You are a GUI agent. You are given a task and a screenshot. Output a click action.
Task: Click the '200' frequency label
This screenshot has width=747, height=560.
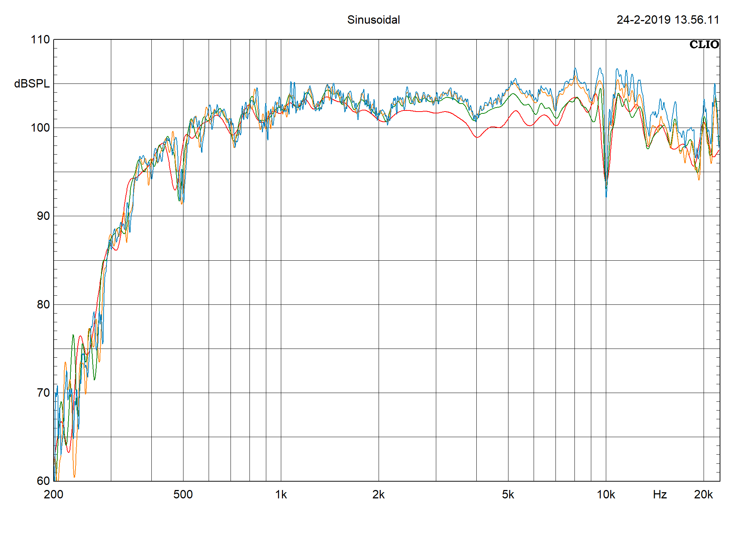54,494
